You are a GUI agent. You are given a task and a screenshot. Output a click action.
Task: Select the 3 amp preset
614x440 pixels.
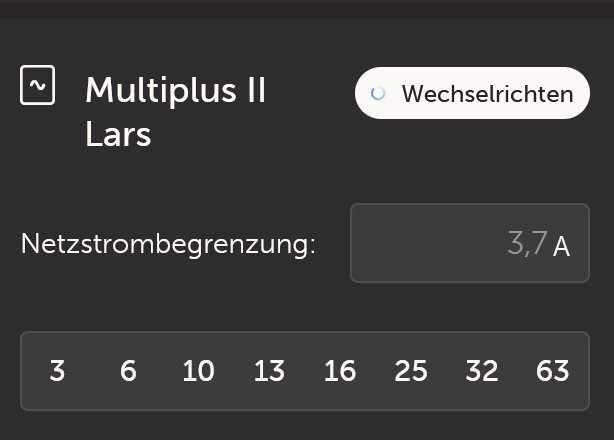coord(57,371)
